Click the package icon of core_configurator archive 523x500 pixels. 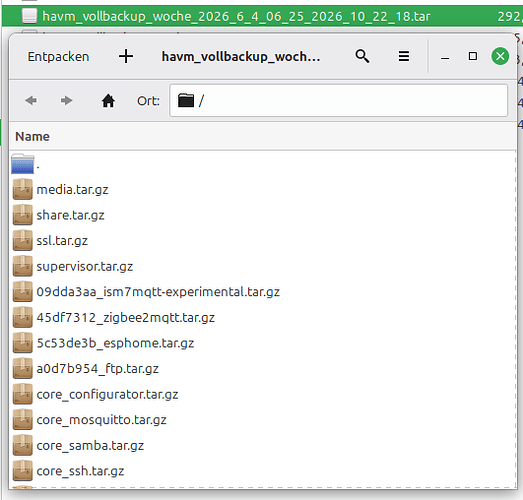pos(23,394)
